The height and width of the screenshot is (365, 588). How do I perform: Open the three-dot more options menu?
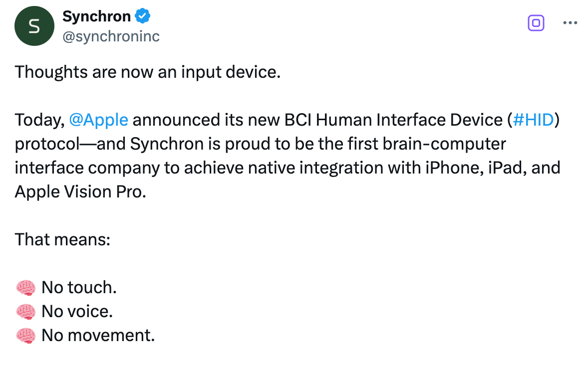(570, 23)
